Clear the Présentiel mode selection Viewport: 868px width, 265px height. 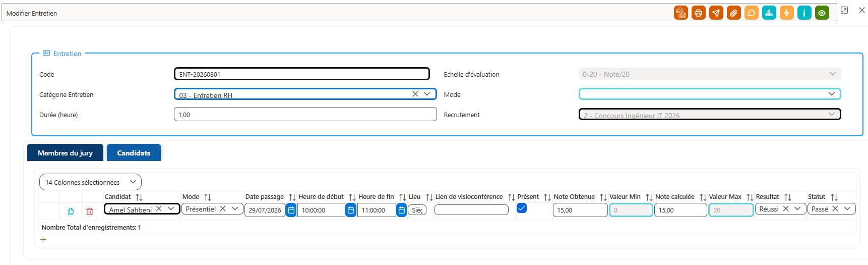pos(223,208)
